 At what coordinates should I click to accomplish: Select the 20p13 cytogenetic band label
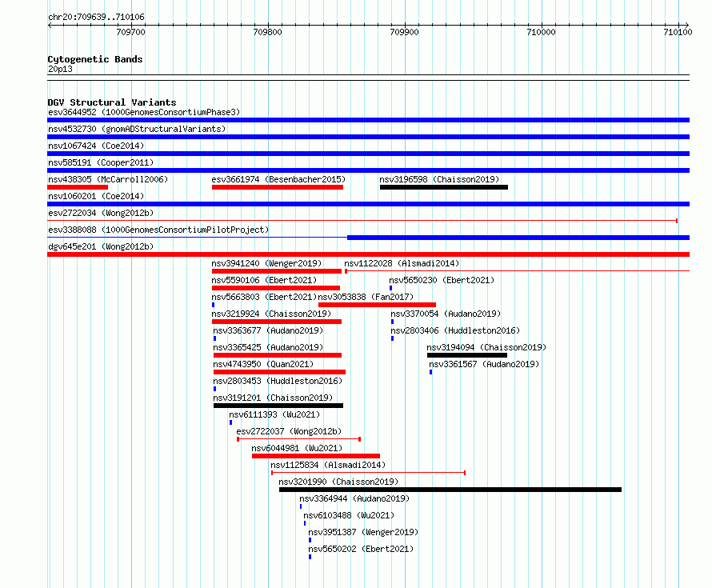coord(60,69)
